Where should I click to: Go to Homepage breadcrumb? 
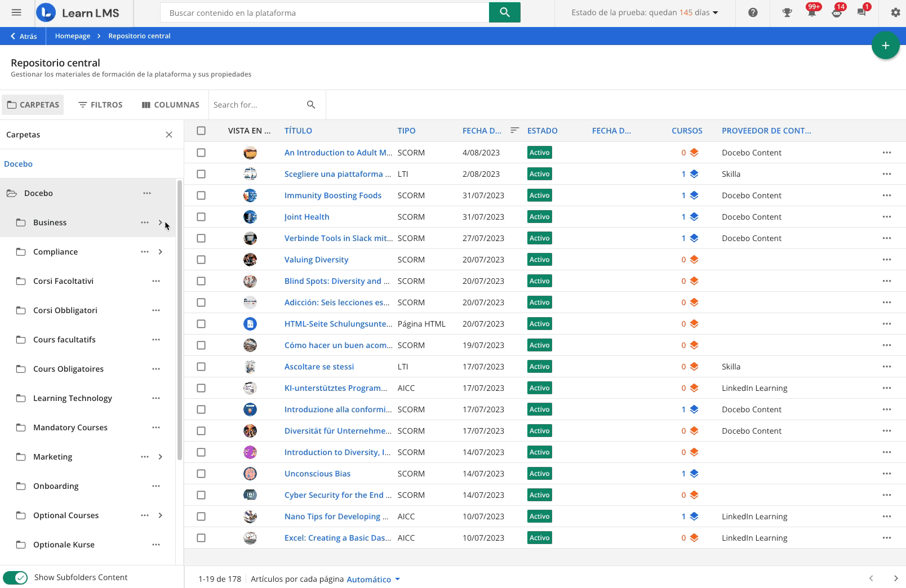[73, 36]
